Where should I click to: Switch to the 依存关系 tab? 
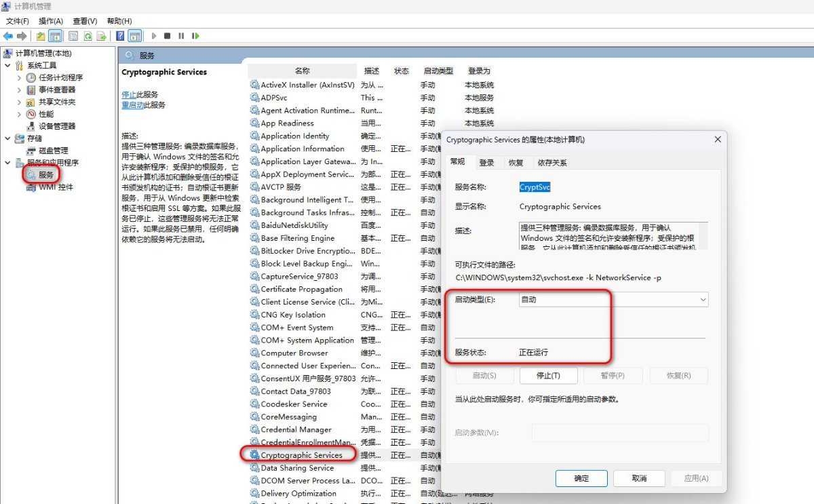coord(552,163)
